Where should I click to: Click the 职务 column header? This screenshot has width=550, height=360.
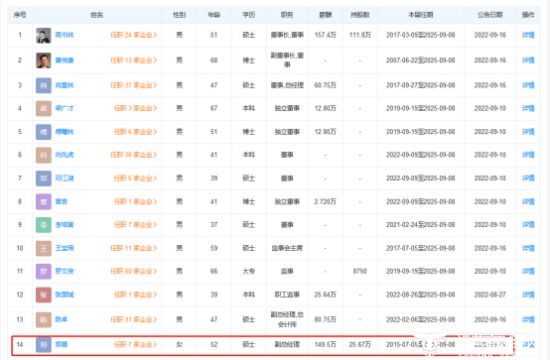click(287, 15)
